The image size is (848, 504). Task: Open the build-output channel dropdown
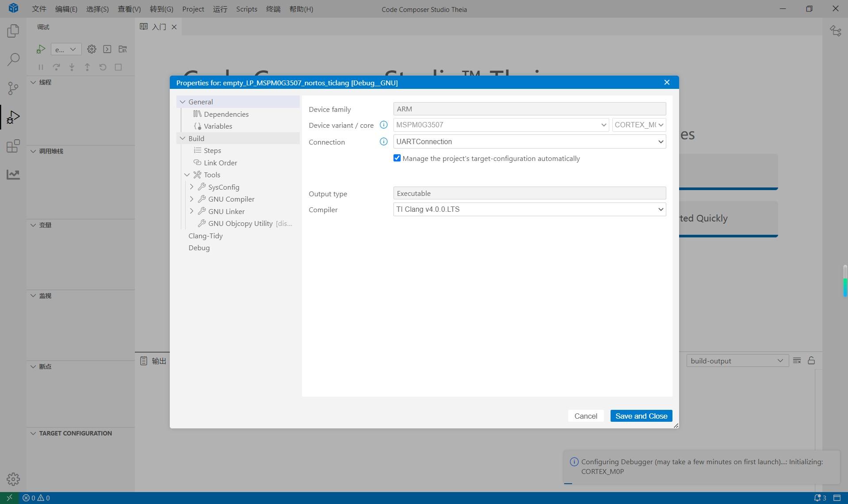(737, 361)
